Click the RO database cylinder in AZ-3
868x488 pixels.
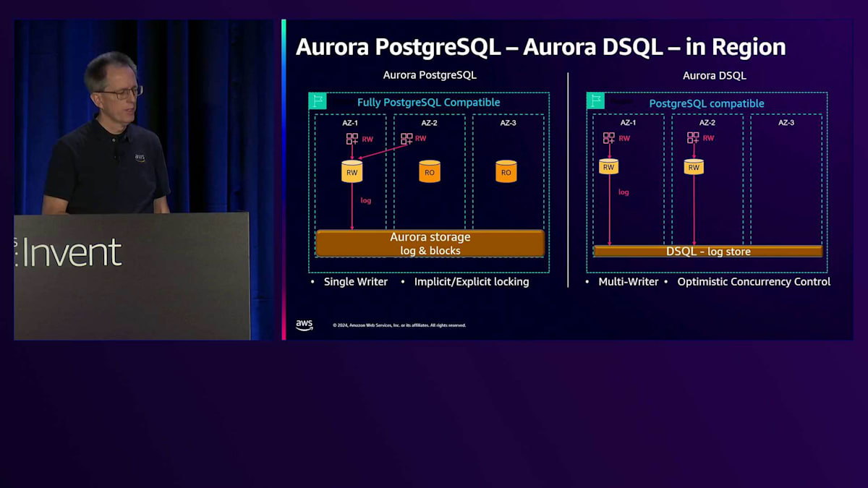pos(506,171)
